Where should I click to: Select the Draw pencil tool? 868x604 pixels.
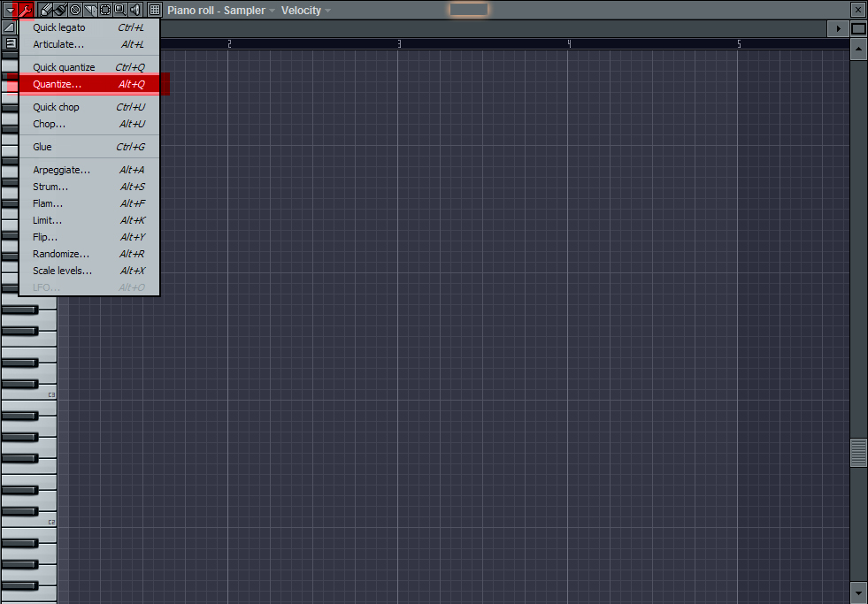click(47, 10)
